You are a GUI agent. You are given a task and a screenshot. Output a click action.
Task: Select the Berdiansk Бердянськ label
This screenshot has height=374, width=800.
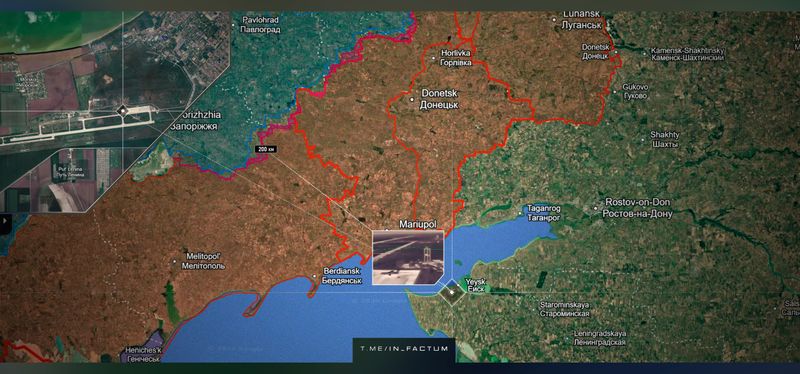point(341,276)
